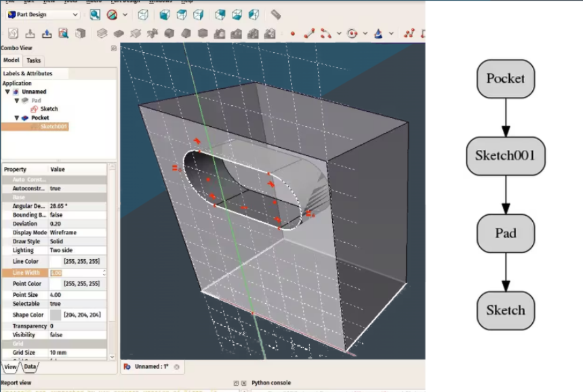Open the conic tool dropdown arrow

(x=391, y=33)
